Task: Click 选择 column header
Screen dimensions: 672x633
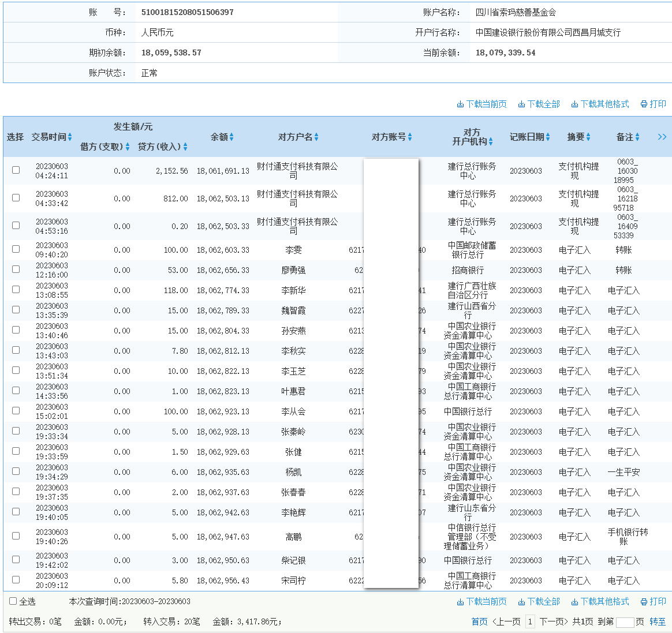Action: [x=15, y=137]
